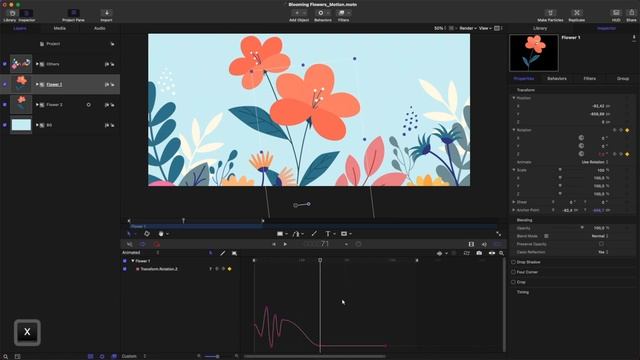Switch to the Audio tab

(x=100, y=28)
